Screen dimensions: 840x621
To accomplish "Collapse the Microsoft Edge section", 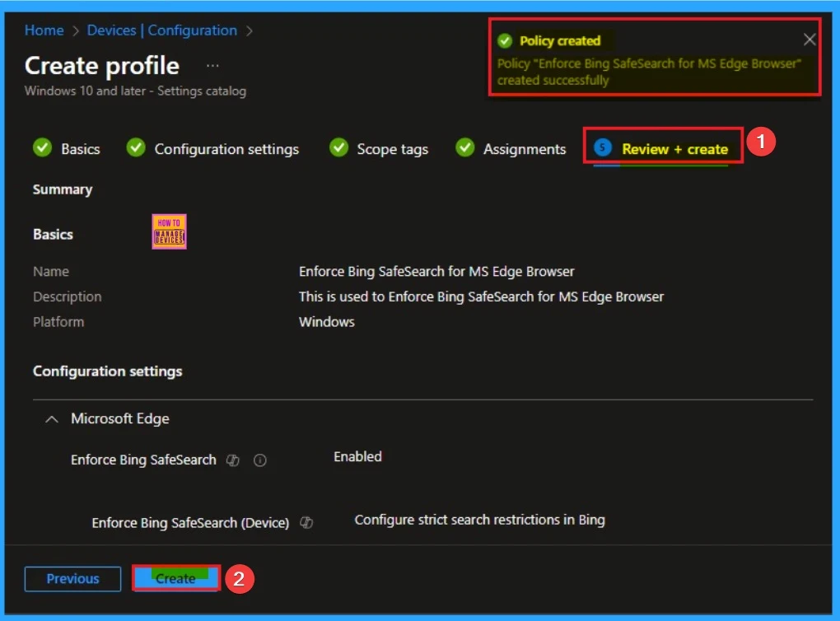I will [51, 419].
